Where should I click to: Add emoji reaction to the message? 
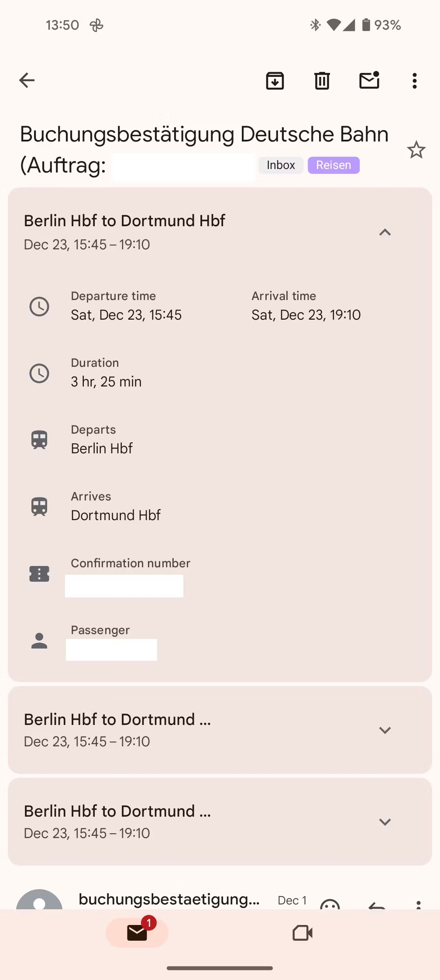(x=330, y=903)
